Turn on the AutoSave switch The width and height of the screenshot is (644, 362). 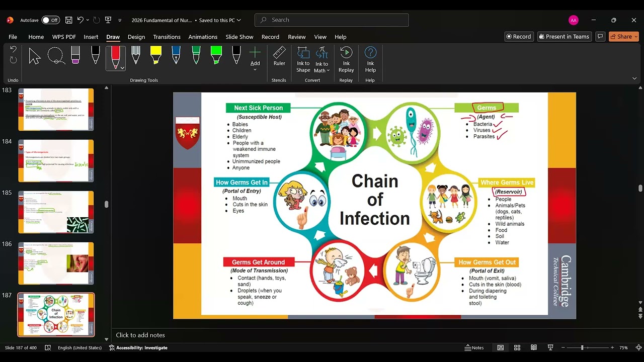coord(50,20)
